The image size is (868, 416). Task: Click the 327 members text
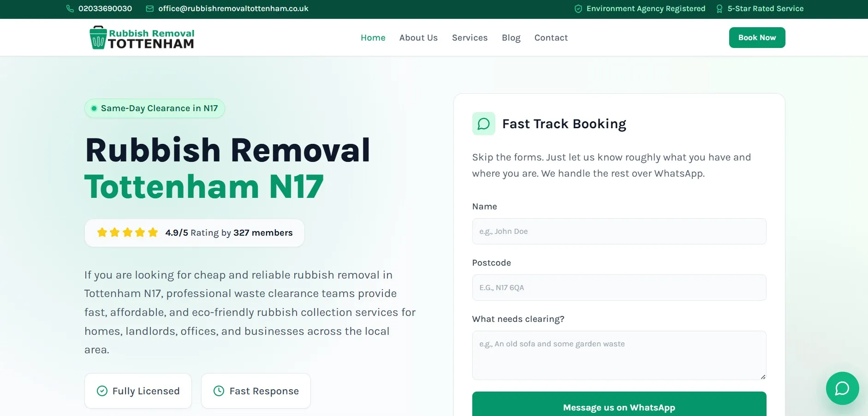tap(263, 233)
